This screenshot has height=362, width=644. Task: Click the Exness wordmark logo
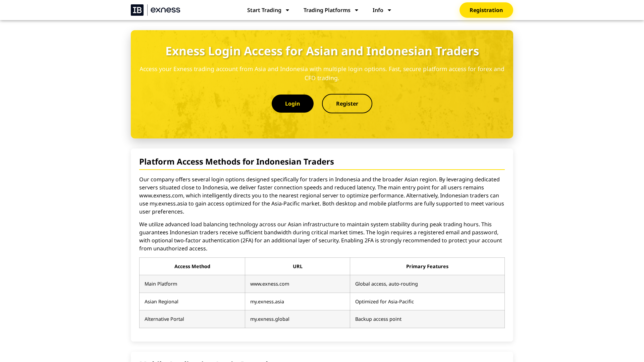tap(165, 10)
